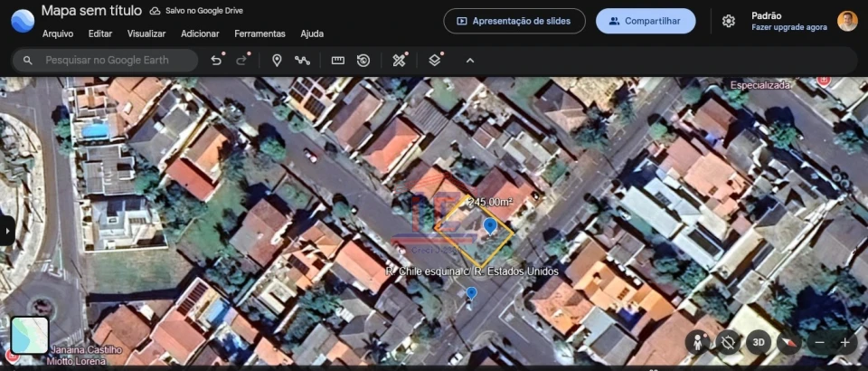Viewport: 868px width, 371px height.
Task: Open the Ferramentas menu
Action: coord(259,33)
